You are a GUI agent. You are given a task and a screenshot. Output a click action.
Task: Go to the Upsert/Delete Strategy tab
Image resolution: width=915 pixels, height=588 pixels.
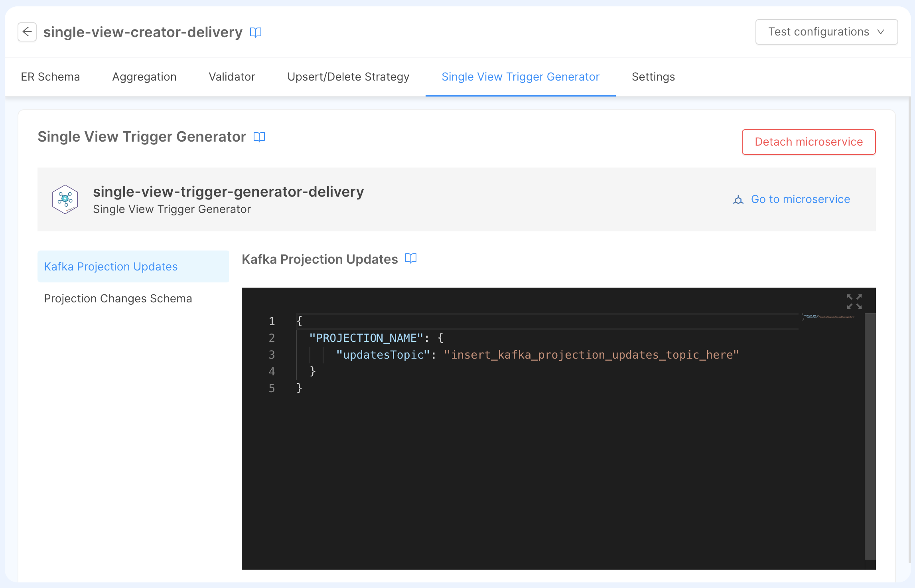point(348,77)
